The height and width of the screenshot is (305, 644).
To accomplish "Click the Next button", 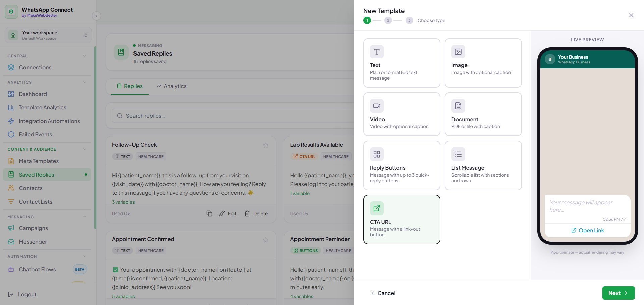I will tap(619, 293).
